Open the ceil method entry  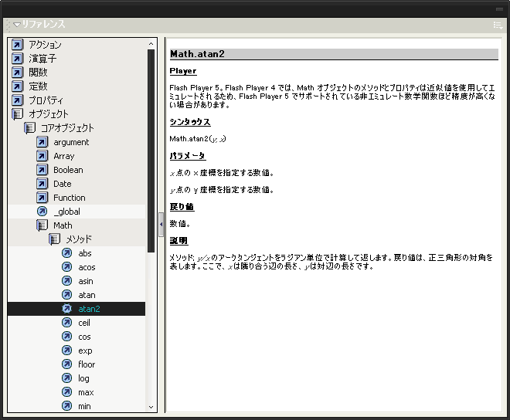84,323
